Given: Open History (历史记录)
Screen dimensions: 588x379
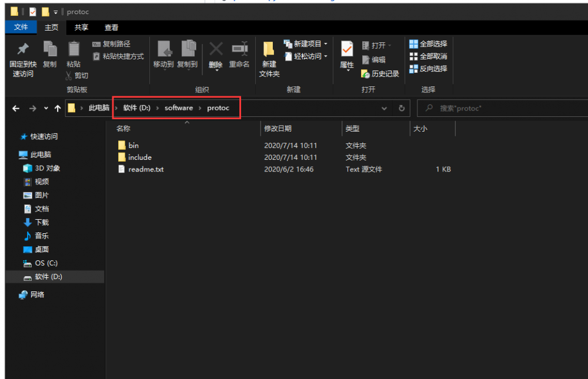Looking at the screenshot, I should [380, 74].
